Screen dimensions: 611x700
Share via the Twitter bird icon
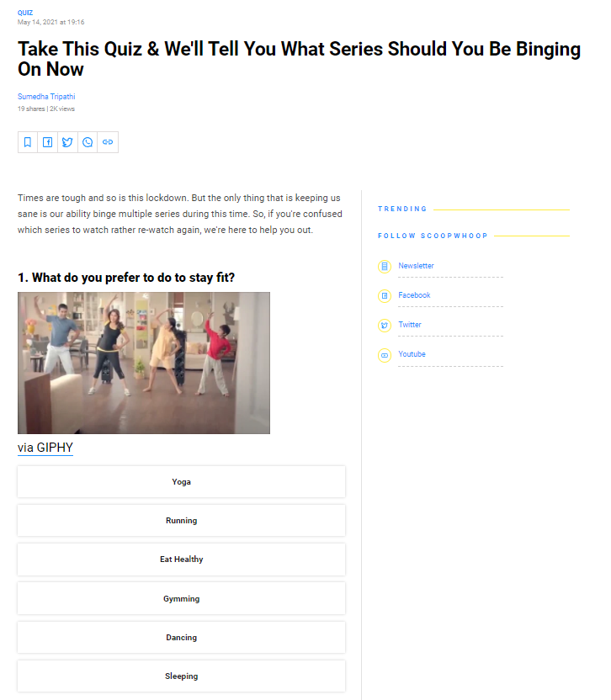[x=67, y=142]
